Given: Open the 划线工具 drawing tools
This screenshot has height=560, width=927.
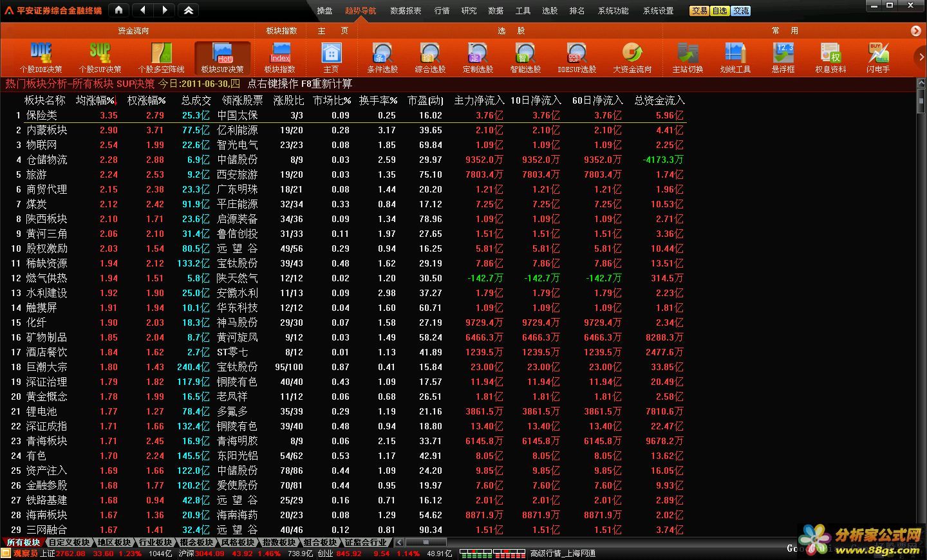Looking at the screenshot, I should click(x=735, y=57).
